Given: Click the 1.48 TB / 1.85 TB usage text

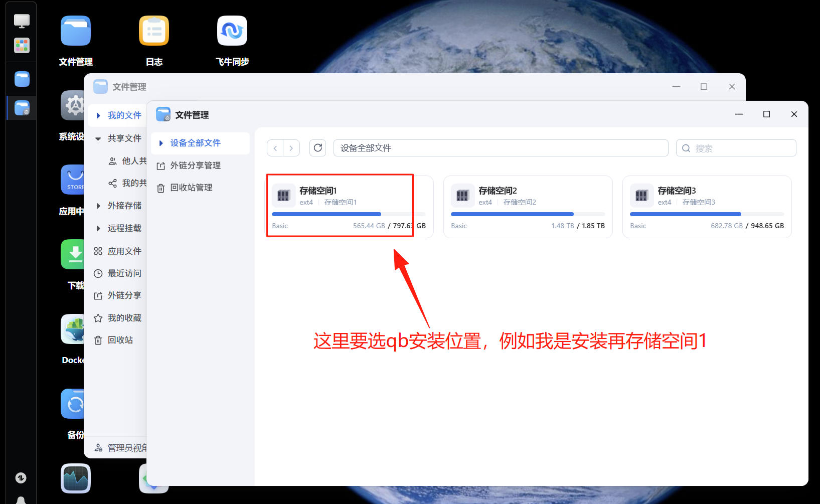Looking at the screenshot, I should coord(578,226).
